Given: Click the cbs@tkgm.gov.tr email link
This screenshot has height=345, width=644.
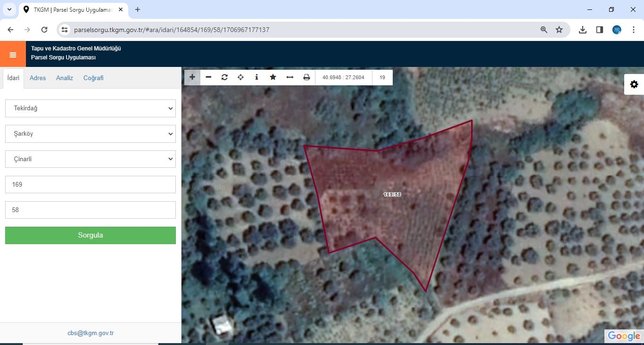Looking at the screenshot, I should (91, 333).
